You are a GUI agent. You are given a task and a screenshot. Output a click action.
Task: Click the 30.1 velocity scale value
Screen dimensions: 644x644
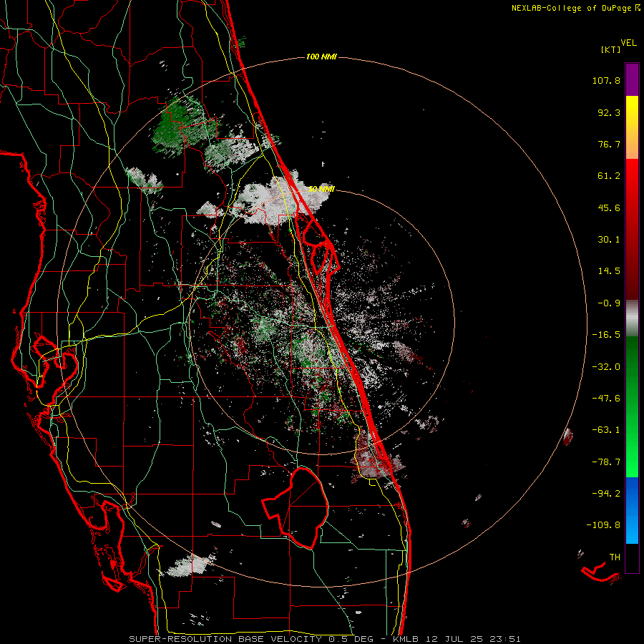point(609,240)
